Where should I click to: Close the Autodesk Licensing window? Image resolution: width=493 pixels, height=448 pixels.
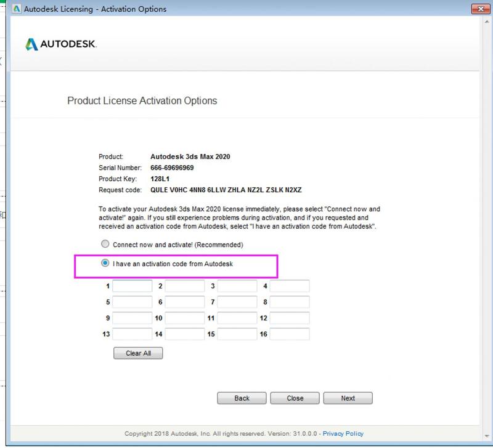click(x=481, y=9)
